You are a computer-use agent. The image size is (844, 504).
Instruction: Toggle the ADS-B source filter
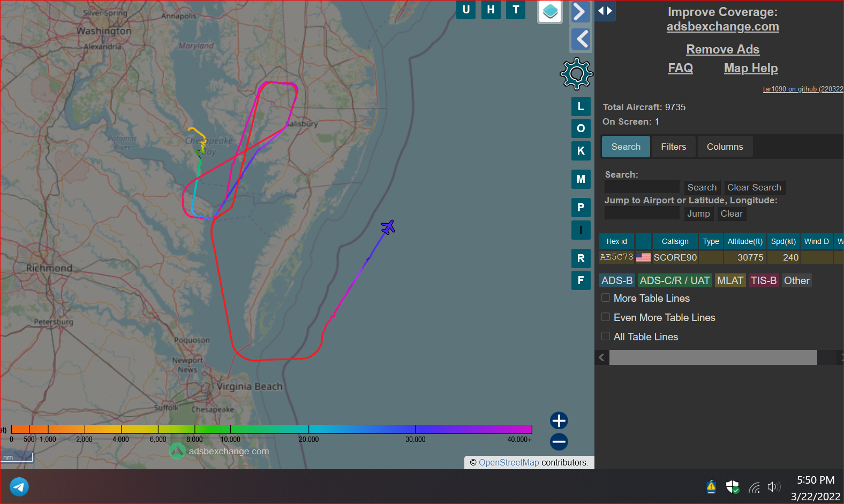pyautogui.click(x=617, y=280)
